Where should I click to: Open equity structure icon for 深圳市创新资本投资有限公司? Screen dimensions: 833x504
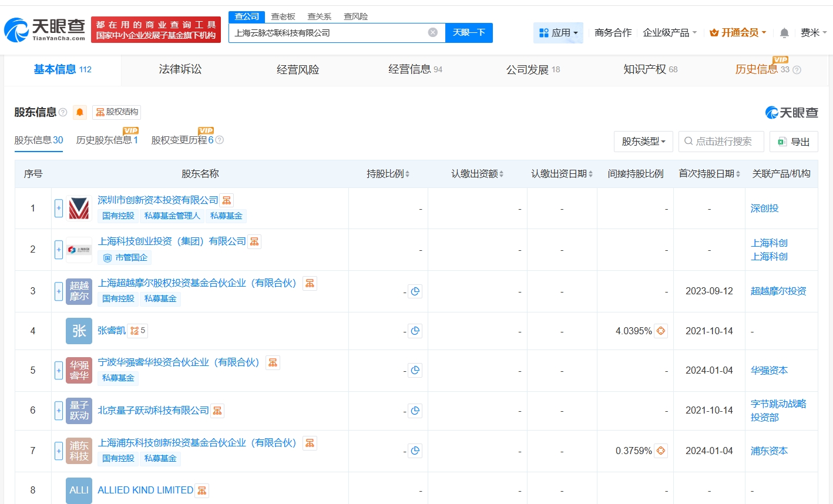coord(227,200)
